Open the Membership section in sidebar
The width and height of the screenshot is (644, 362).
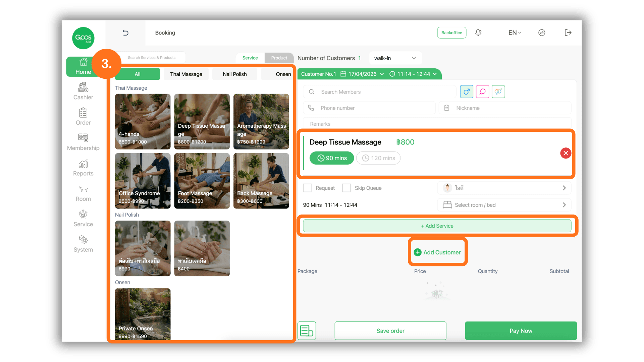click(83, 142)
